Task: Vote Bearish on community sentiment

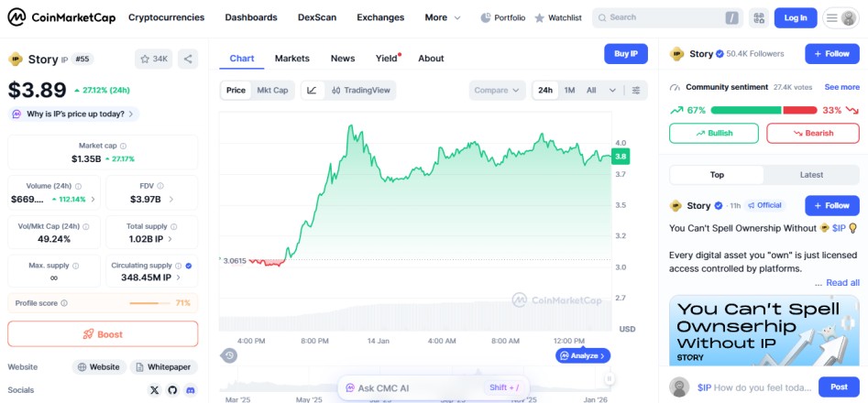Action: click(813, 133)
